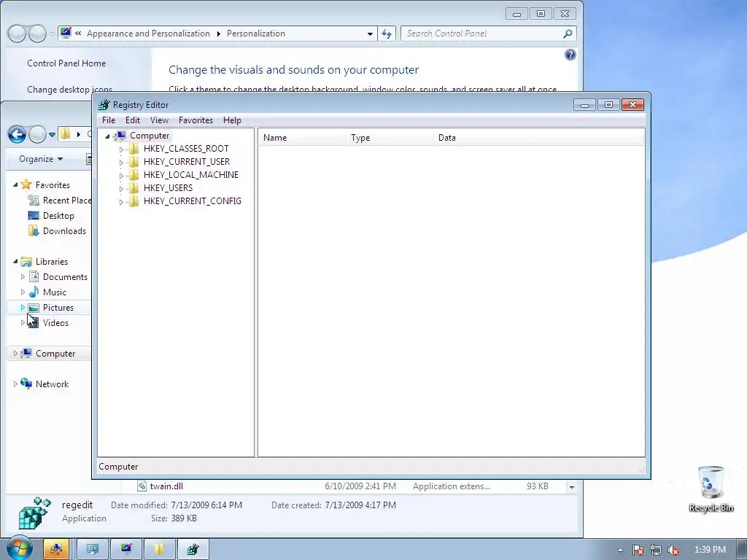Click the muted volume tray icon

click(x=673, y=550)
